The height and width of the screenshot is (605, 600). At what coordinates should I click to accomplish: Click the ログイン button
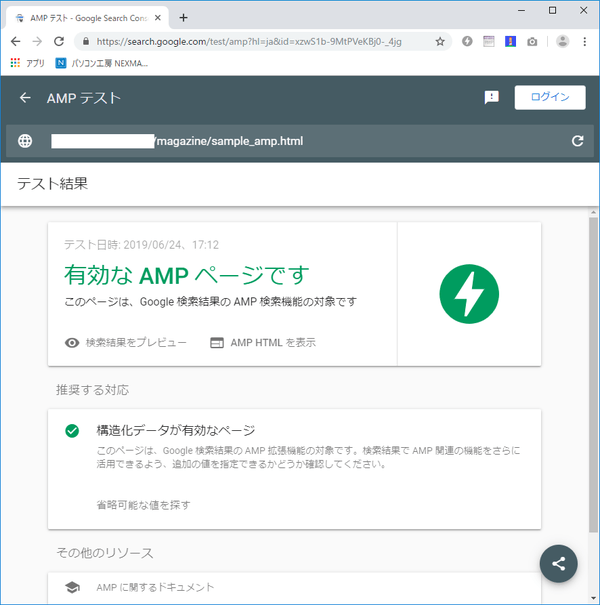pyautogui.click(x=550, y=97)
